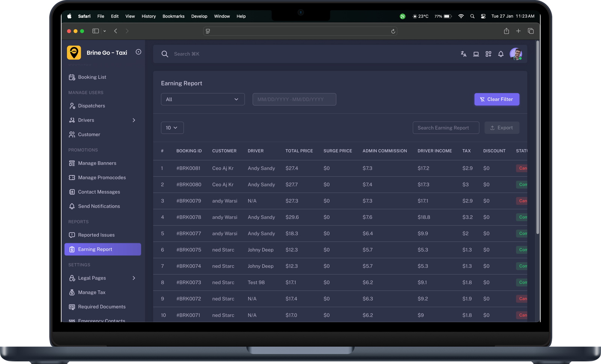Click the Clear Filter button
The image size is (601, 364).
[x=497, y=99]
